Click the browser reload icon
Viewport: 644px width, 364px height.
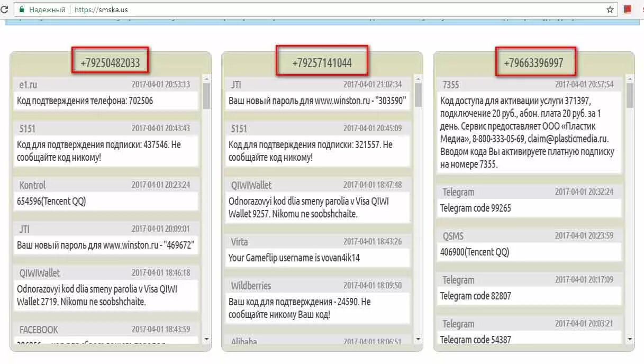click(4, 10)
